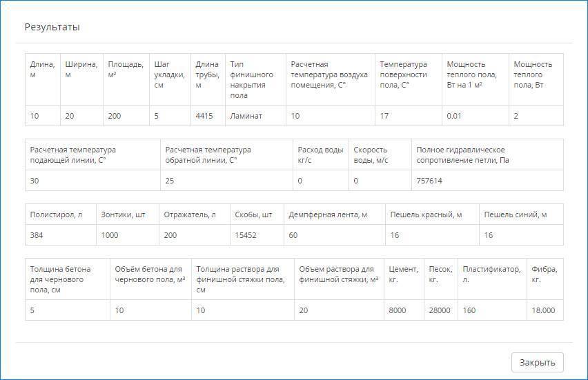This screenshot has height=380, width=588.
Task: Select the pipe length value 4415
Action: coord(204,116)
